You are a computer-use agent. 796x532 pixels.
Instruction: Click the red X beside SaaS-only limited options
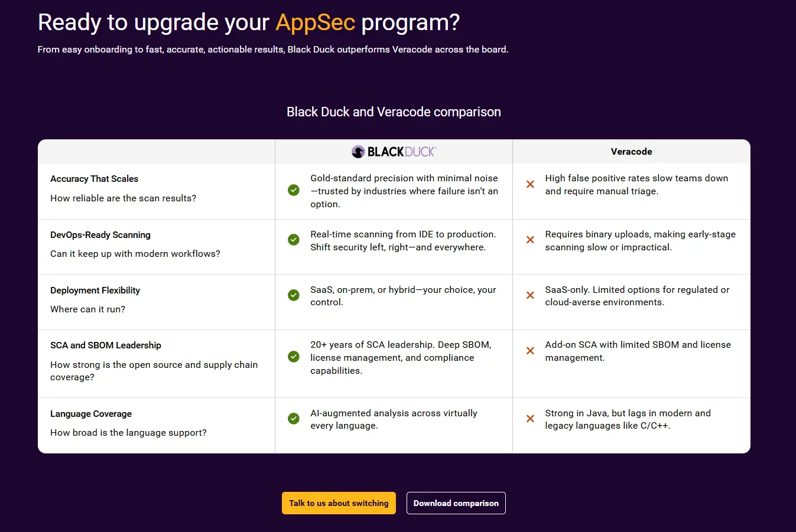531,295
